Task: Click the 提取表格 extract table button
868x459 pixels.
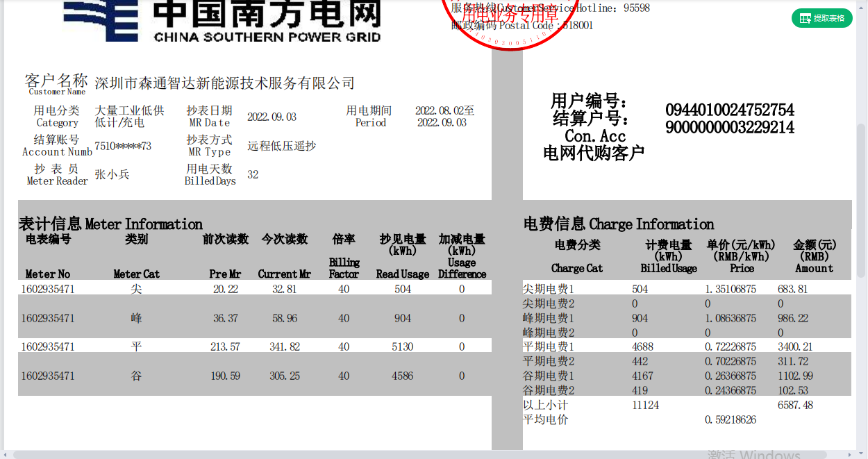Action: coord(821,18)
